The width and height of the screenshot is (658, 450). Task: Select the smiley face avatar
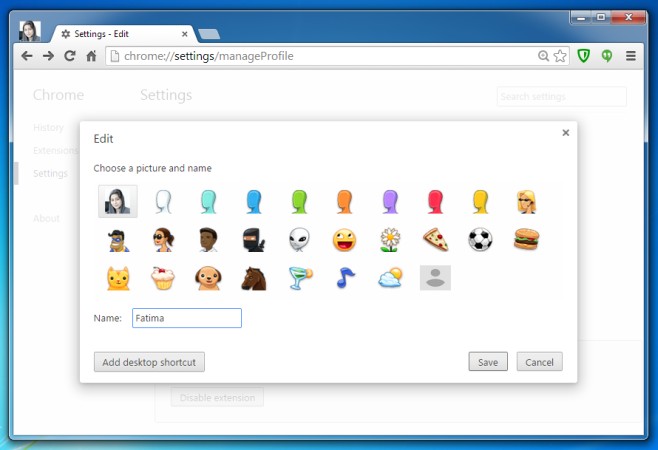pyautogui.click(x=345, y=240)
